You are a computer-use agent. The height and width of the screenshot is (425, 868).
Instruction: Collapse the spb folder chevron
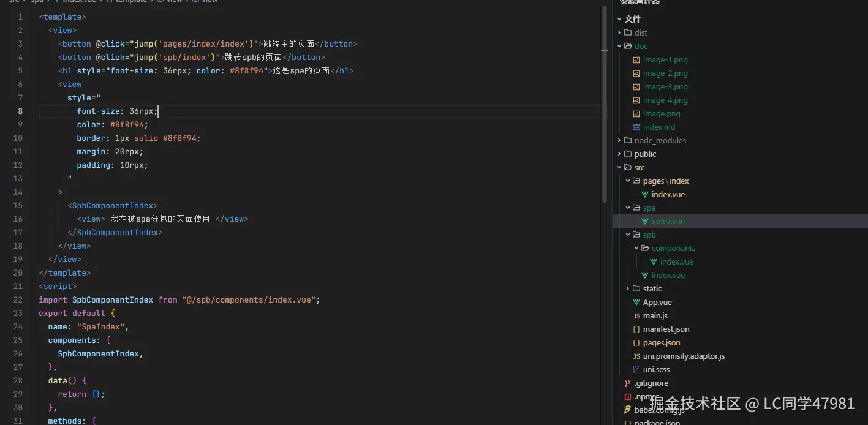628,235
